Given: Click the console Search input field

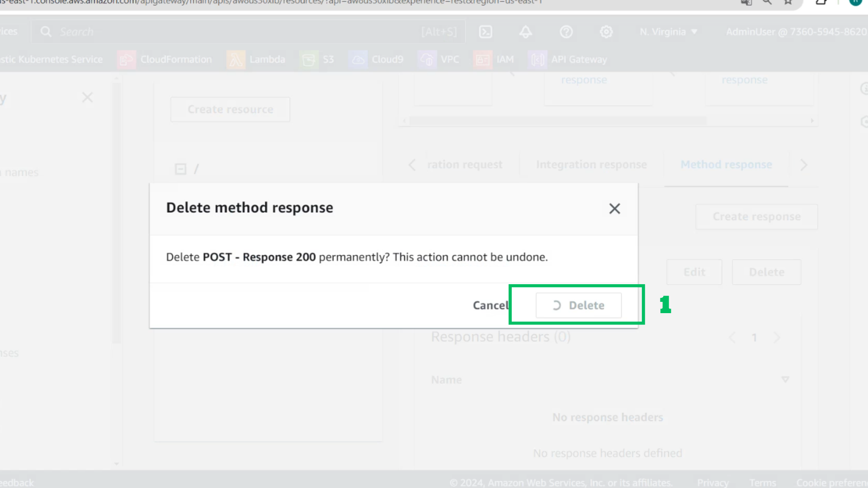Looking at the screenshot, I should coord(248,32).
